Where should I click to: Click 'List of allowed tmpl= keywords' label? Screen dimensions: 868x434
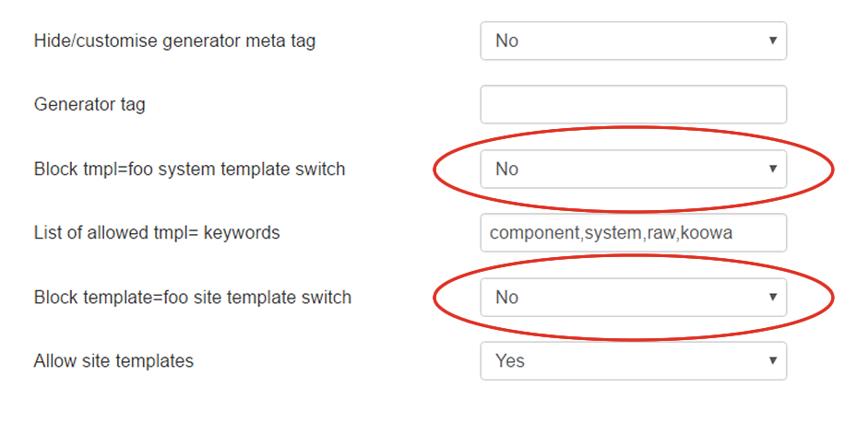coord(157,233)
